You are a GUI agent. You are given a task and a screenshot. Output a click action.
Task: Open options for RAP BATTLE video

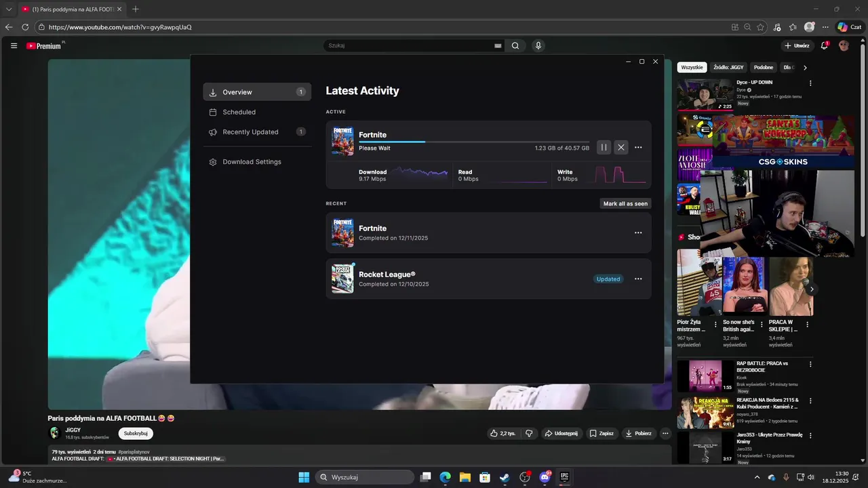pos(810,364)
